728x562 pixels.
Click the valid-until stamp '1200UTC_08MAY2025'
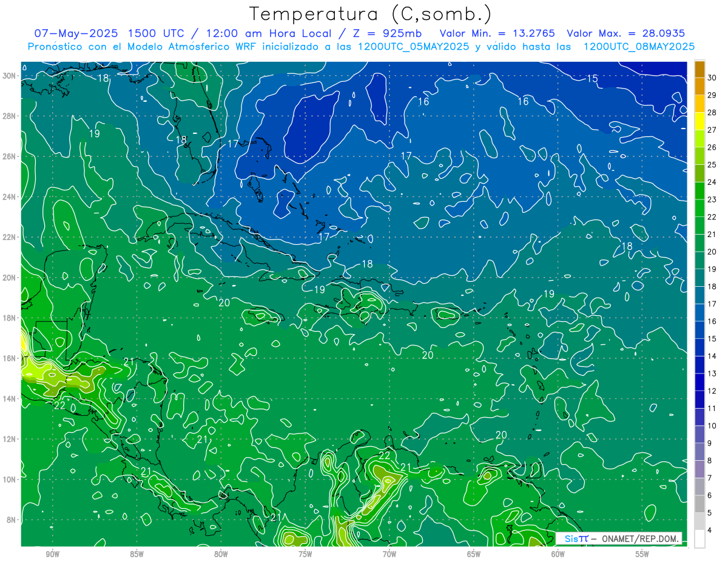[x=639, y=47]
